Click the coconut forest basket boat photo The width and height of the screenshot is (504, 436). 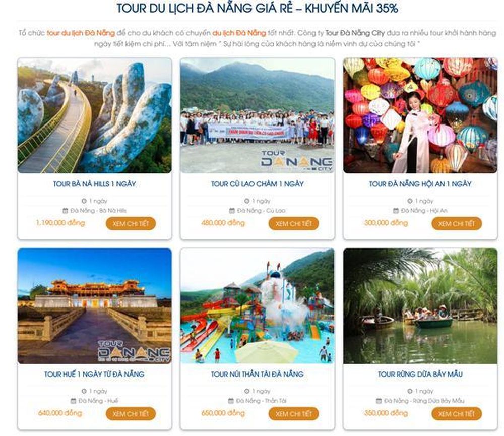pyautogui.click(x=420, y=306)
